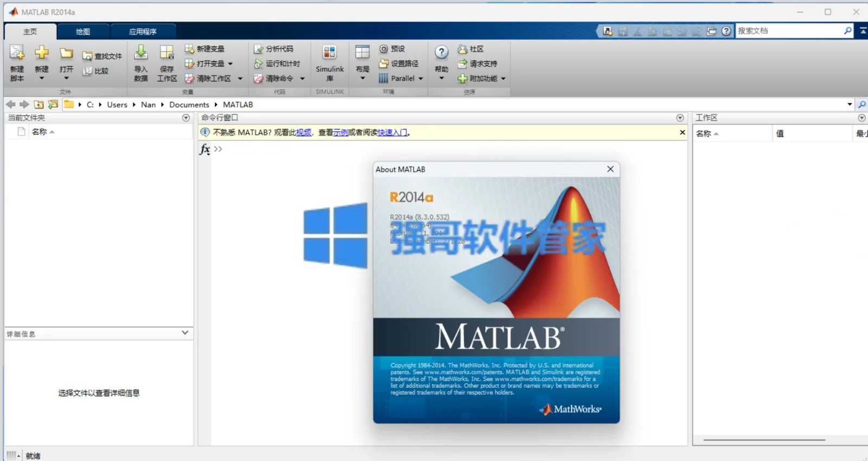The image size is (868, 461).
Task: Click the switch windows icon in quick access toolbar
Action: (712, 31)
